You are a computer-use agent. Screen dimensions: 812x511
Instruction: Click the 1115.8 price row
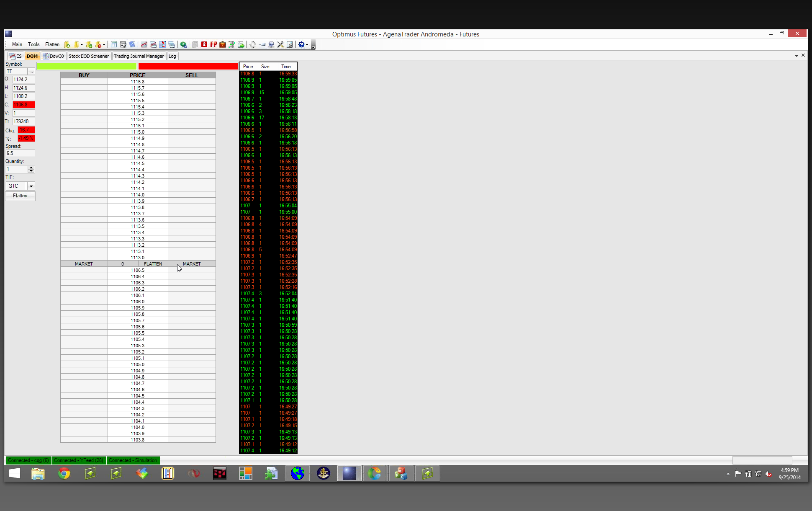[138, 82]
